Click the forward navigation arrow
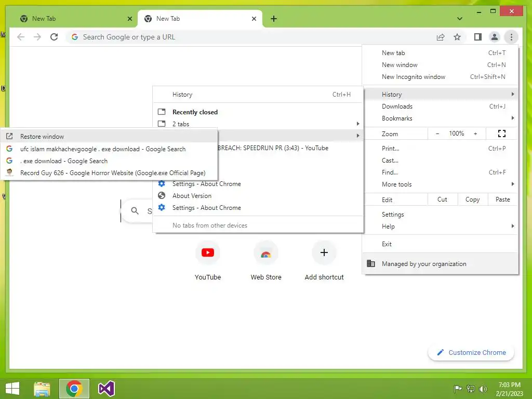 [x=37, y=37]
